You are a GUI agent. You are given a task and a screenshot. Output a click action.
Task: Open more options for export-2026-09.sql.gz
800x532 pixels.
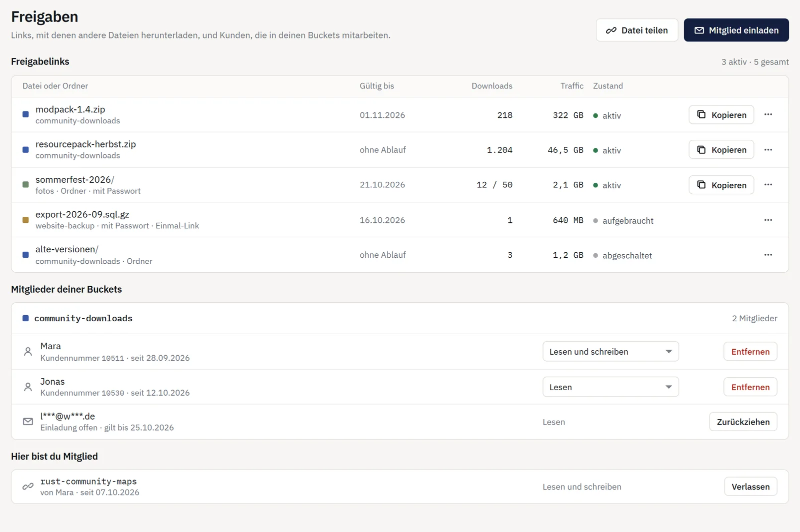[x=768, y=220]
